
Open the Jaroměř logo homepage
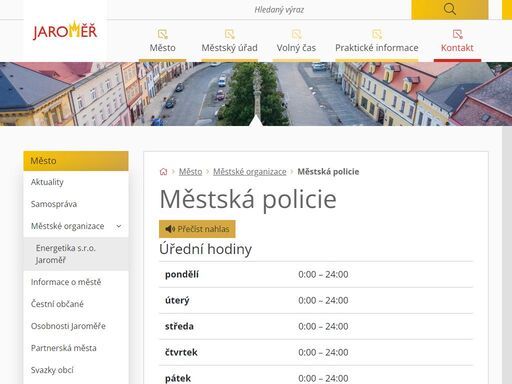[x=65, y=31]
